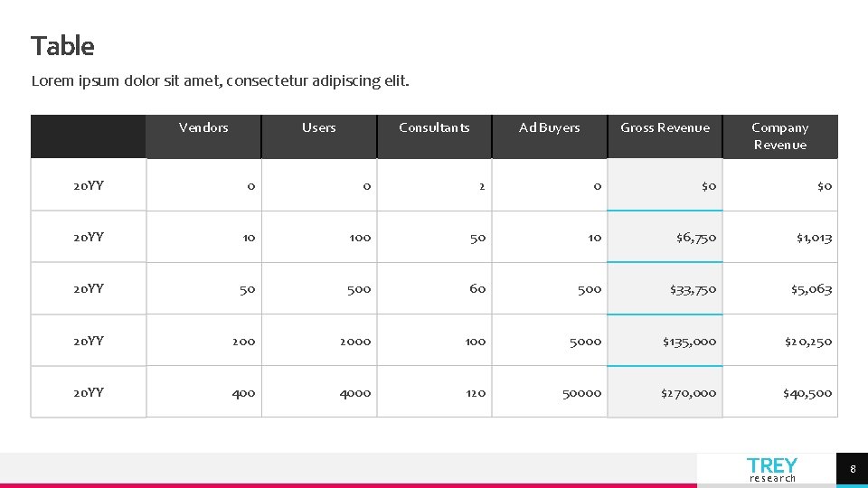
Task: Click the Trey Research logo
Action: click(x=772, y=469)
